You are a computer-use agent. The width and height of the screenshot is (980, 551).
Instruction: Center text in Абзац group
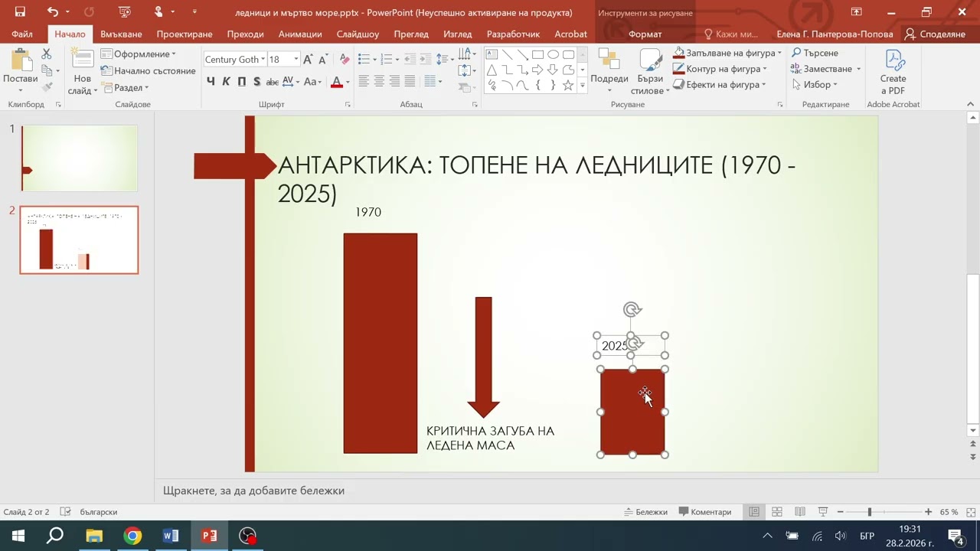click(379, 81)
